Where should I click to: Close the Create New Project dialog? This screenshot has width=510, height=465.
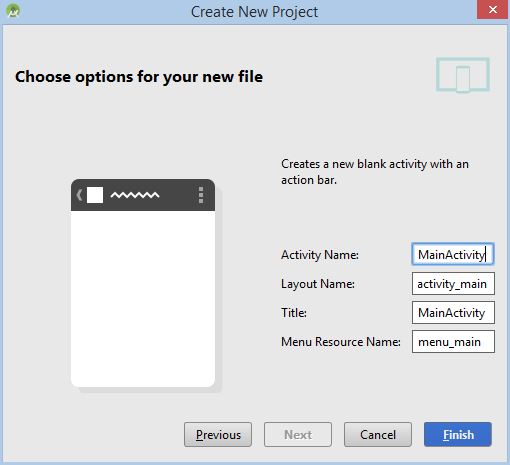tap(492, 10)
